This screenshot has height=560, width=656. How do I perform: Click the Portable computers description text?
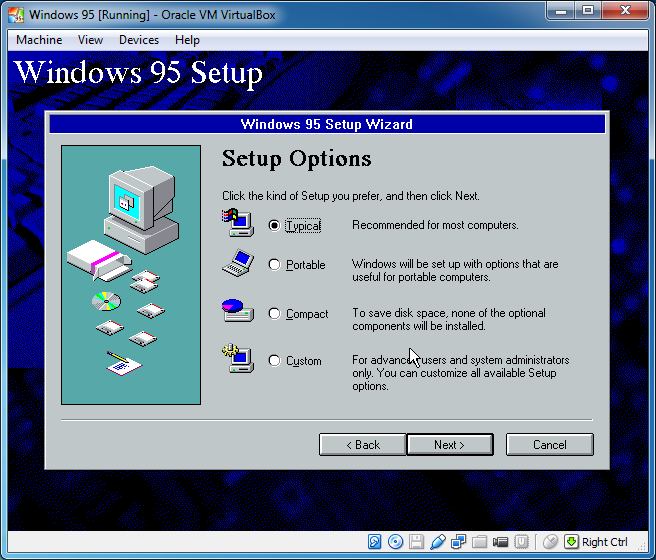pyautogui.click(x=455, y=270)
